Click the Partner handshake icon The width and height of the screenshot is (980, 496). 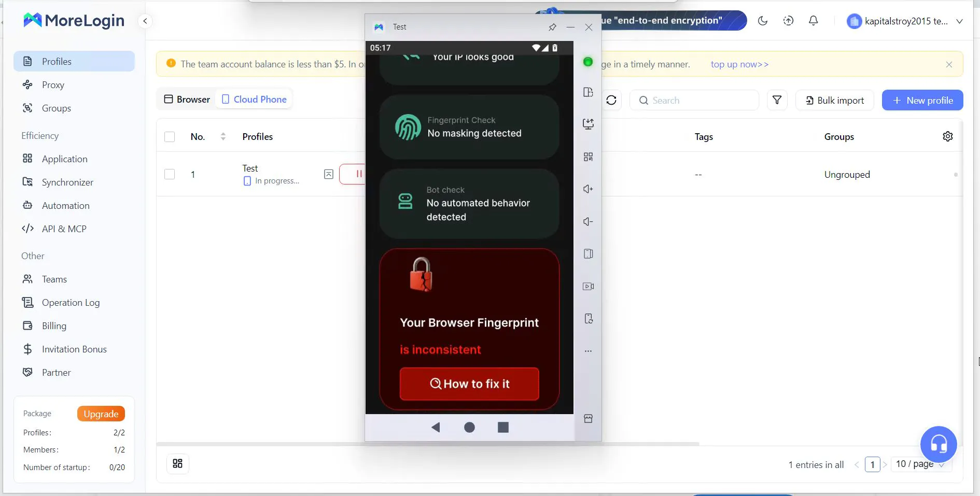(27, 372)
